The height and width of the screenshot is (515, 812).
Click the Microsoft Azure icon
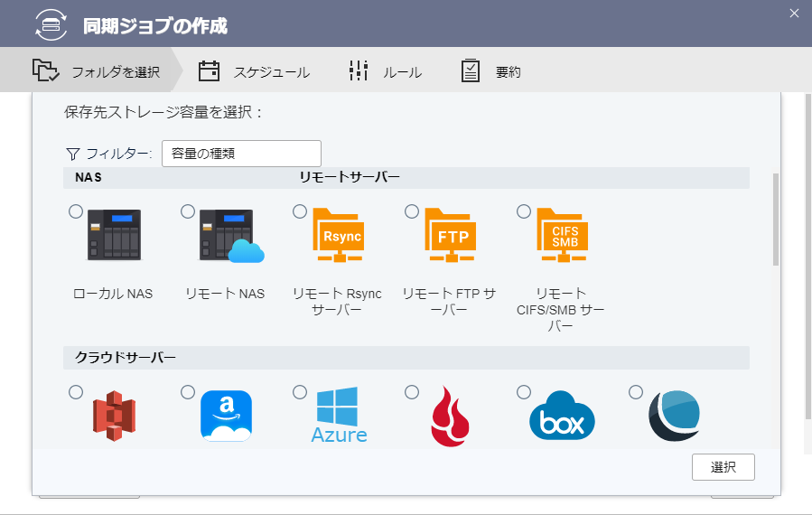339,417
